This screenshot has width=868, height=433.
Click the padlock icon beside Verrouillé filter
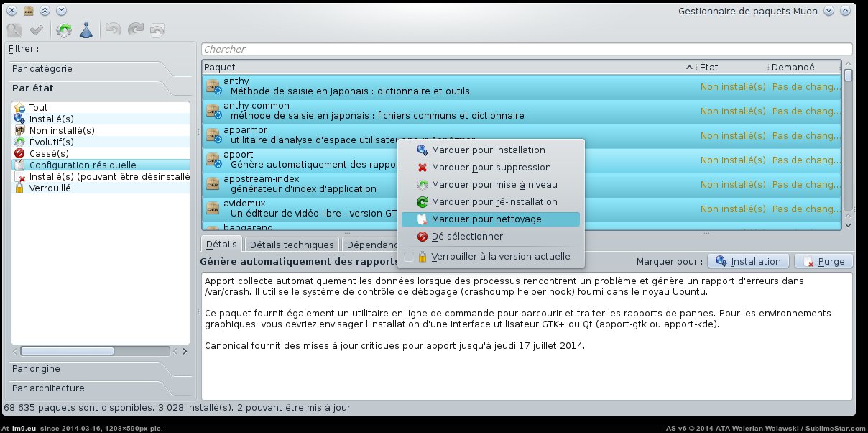[x=19, y=188]
